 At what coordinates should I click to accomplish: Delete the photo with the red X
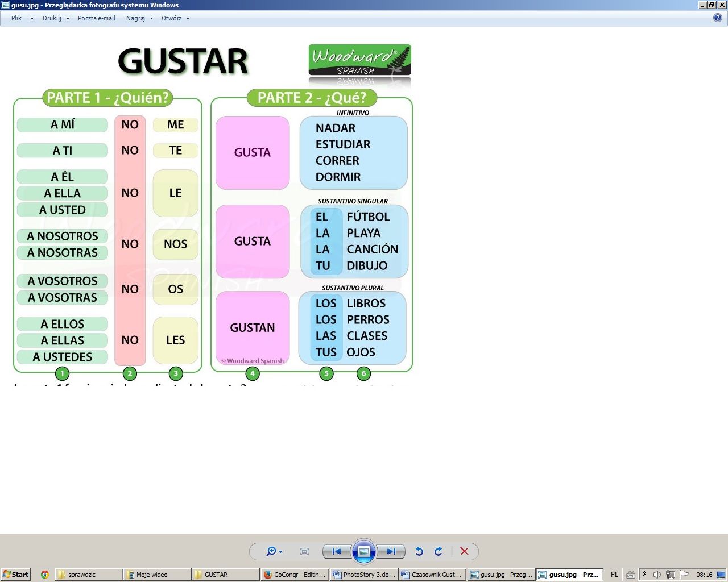click(x=464, y=551)
